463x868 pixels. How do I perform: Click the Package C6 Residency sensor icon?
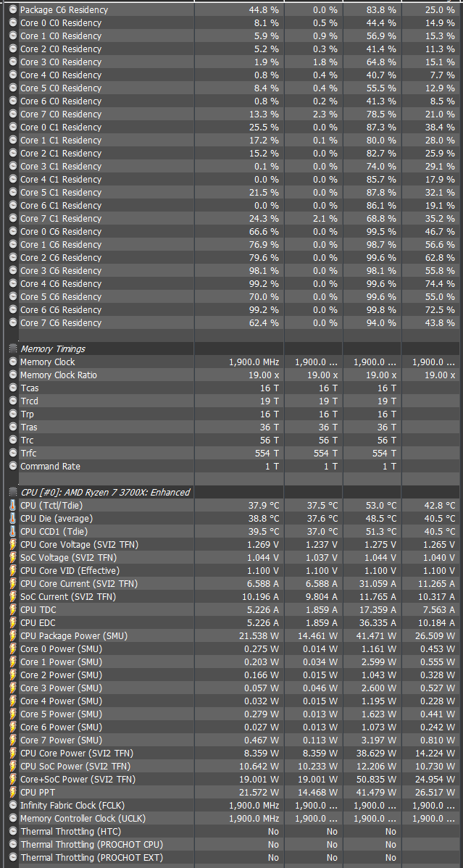pos(13,9)
